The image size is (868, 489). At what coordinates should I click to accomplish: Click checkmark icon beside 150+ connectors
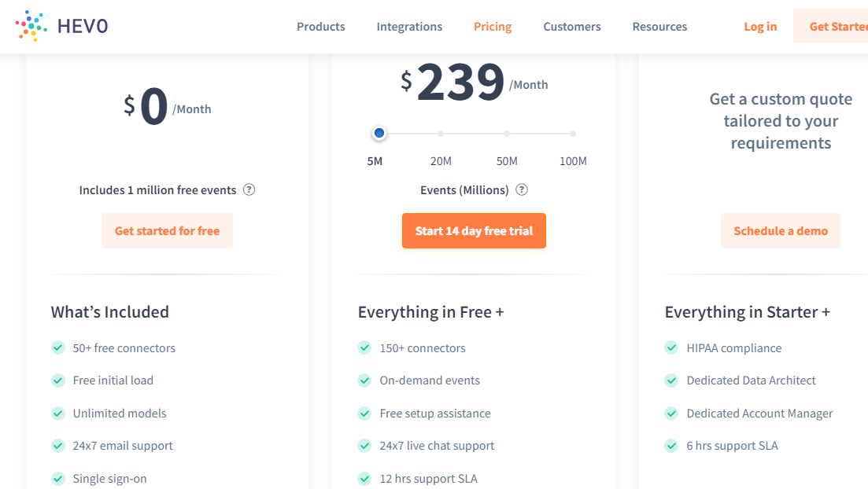(x=364, y=347)
